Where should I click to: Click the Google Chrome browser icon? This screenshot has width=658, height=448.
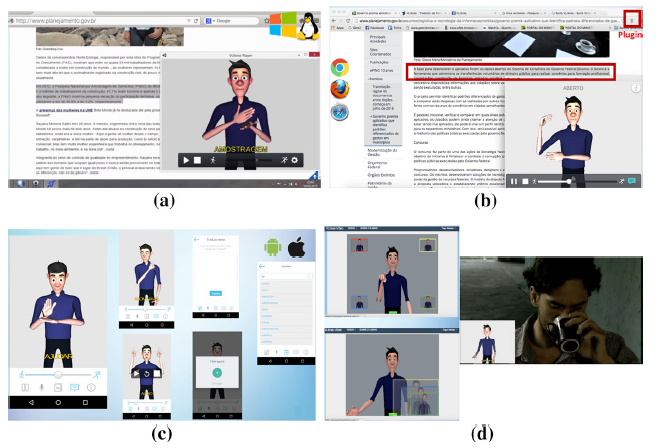click(339, 68)
